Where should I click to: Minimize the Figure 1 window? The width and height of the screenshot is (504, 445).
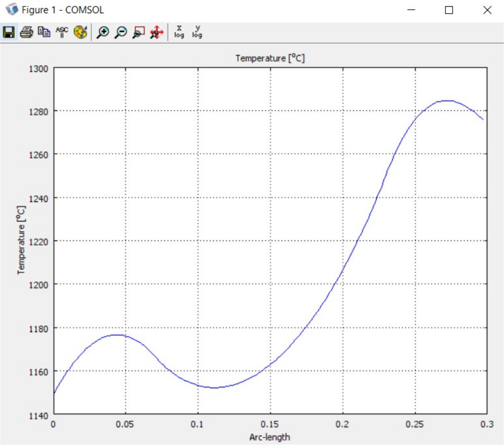[x=410, y=10]
